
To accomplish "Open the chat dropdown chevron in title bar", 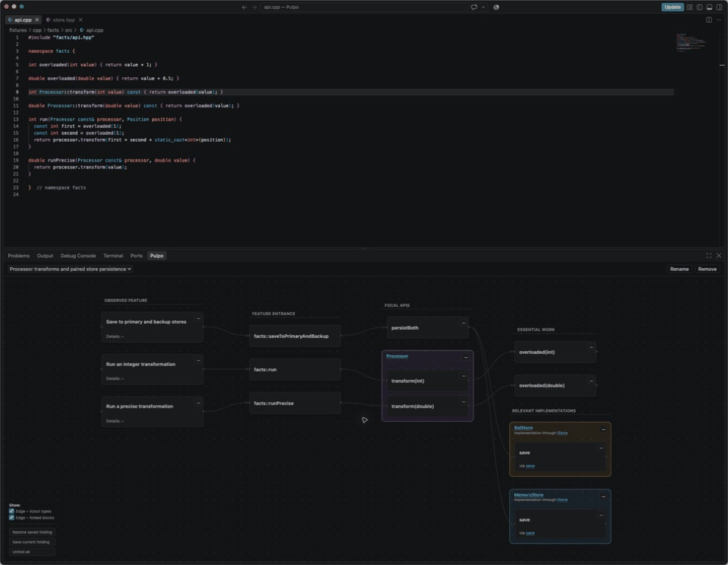I will (483, 7).
